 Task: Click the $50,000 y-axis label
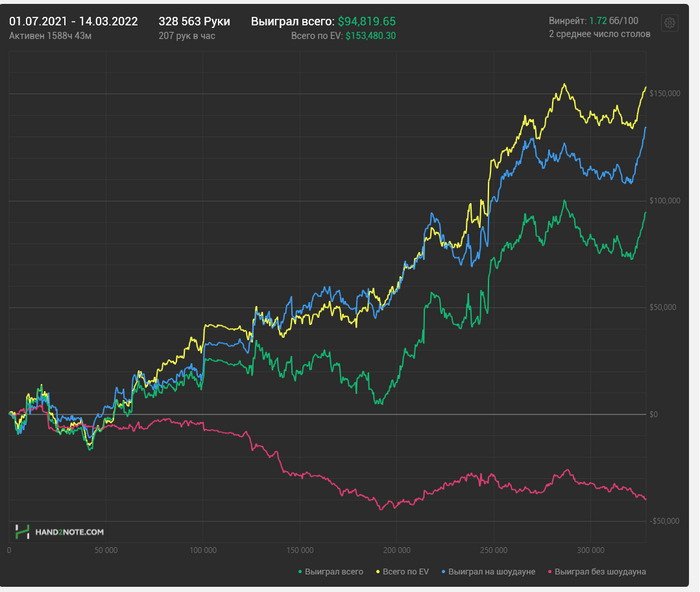663,307
